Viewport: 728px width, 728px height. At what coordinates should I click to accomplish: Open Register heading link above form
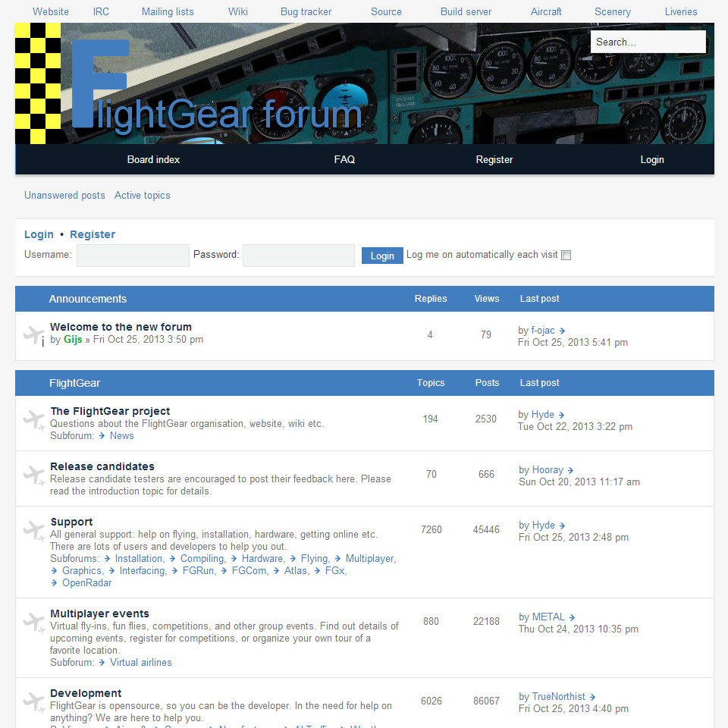[93, 234]
